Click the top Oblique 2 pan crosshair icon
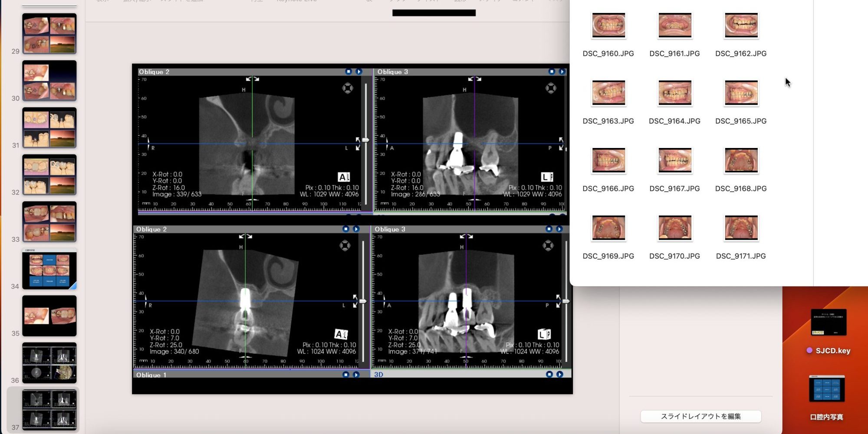Screen dimensions: 868x434 click(348, 89)
